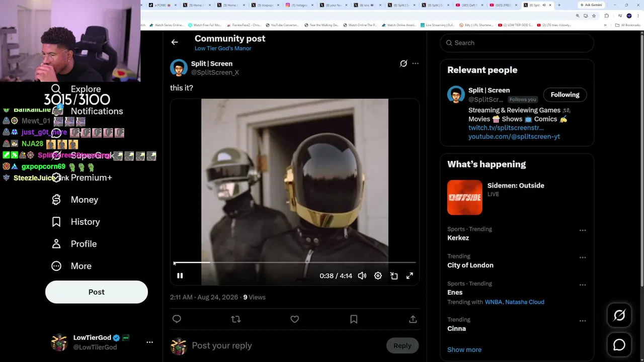Seek along the video progress bar
Viewport: 644px width, 362px height.
[295, 262]
